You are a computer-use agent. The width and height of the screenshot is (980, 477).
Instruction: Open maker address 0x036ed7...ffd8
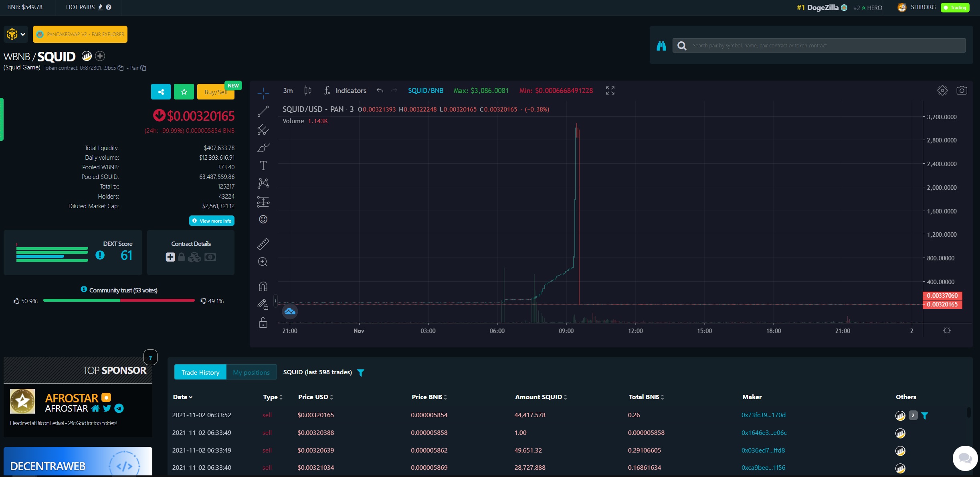[763, 450]
